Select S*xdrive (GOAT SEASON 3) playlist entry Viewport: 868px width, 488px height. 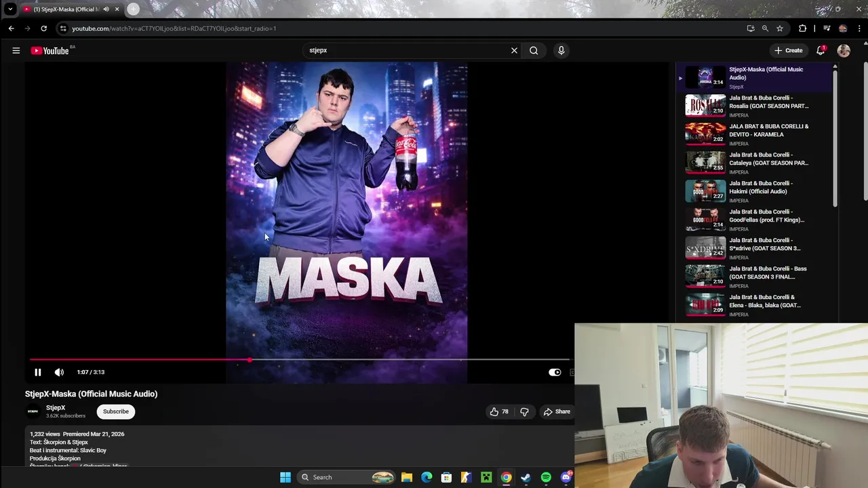[755, 248]
